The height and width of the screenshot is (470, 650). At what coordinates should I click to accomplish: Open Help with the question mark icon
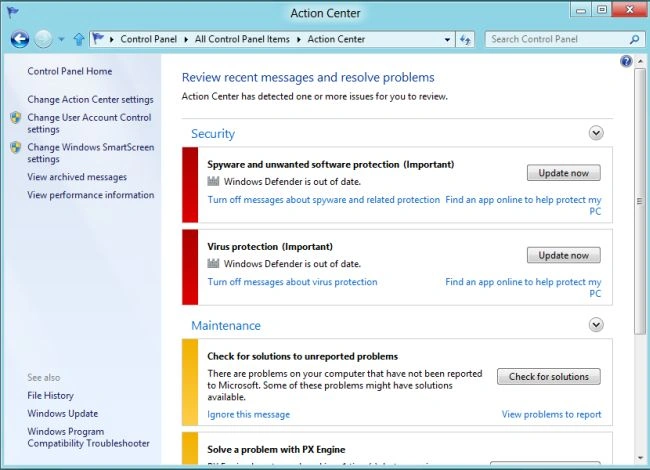coord(626,61)
